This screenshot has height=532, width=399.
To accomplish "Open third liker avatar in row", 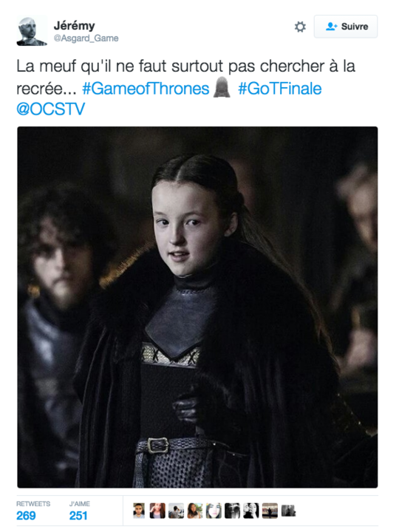I will pyautogui.click(x=176, y=511).
